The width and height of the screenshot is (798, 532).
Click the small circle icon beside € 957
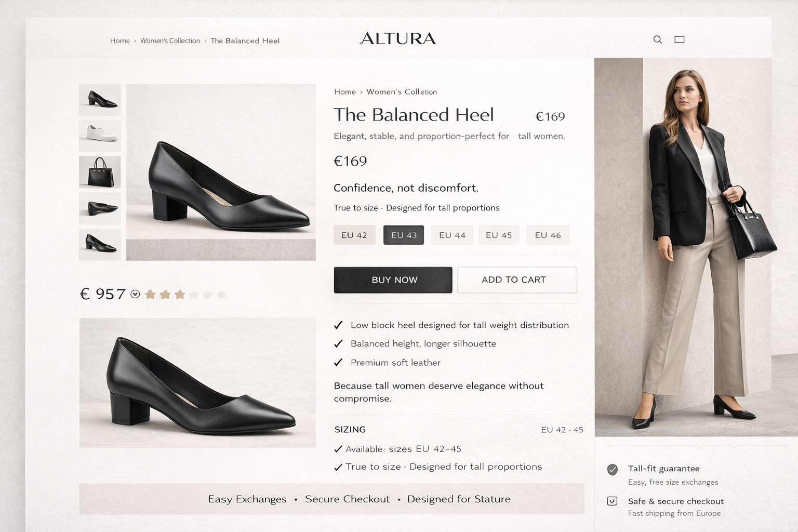tap(135, 294)
